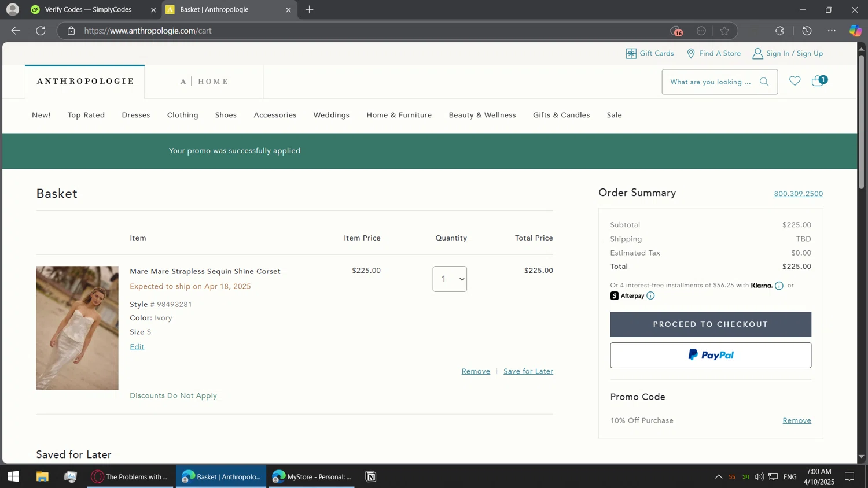Screen dimensions: 868x488
Task: Open the Dresses menu
Action: click(x=136, y=115)
